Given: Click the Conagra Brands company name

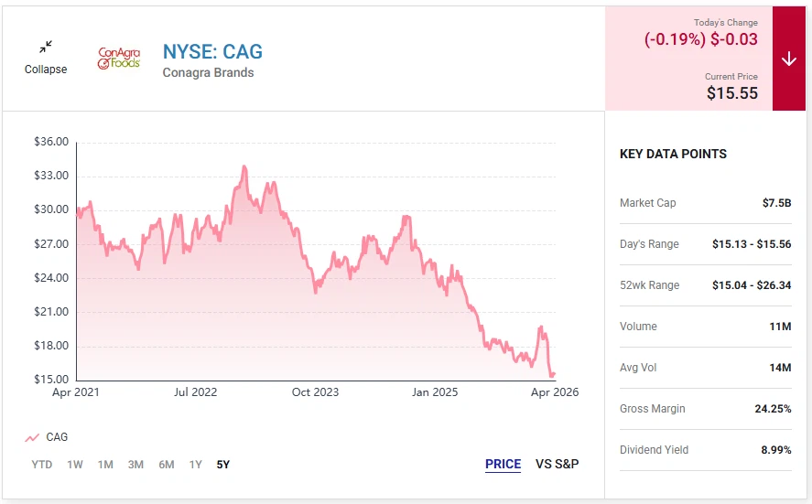Looking at the screenshot, I should pos(208,73).
